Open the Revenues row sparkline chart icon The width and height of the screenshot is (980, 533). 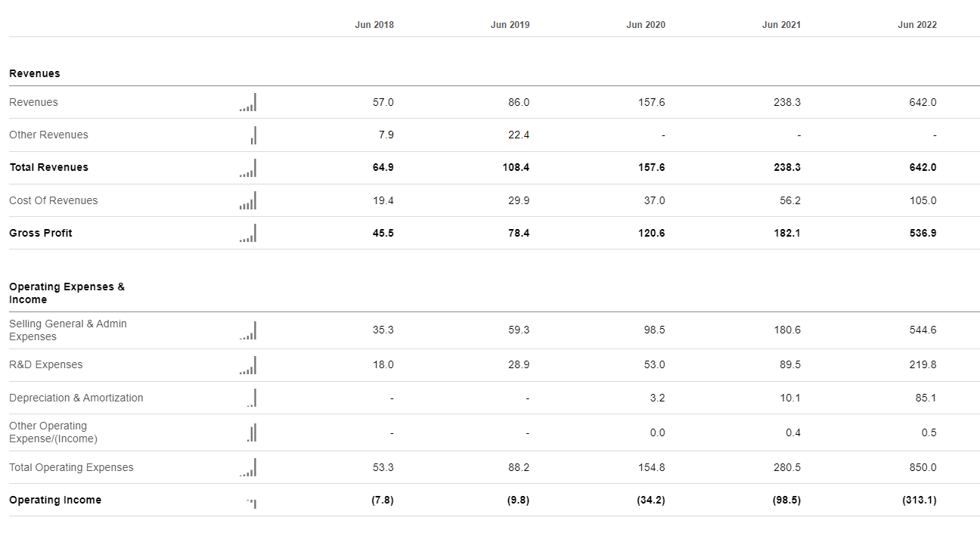[x=248, y=102]
